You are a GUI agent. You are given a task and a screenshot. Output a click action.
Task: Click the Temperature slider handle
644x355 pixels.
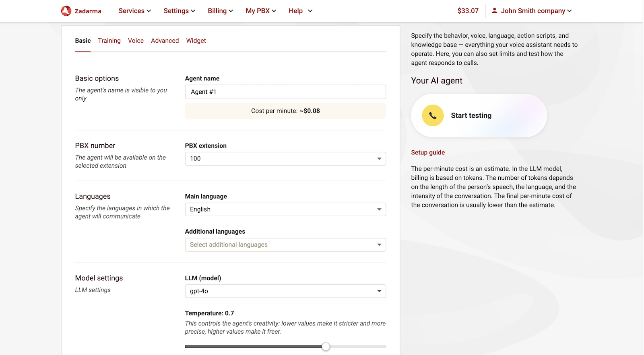[x=326, y=347]
